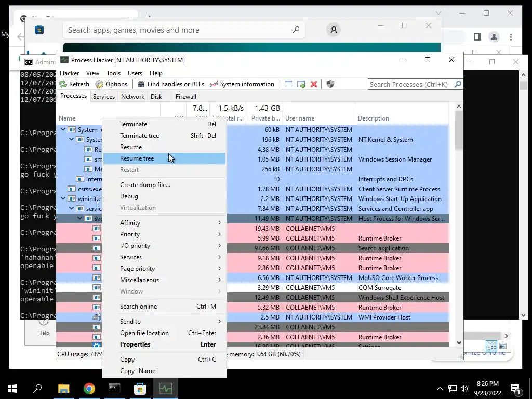Select Open file location menu entry
Viewport: 532px width, 399px height.
(164, 333)
